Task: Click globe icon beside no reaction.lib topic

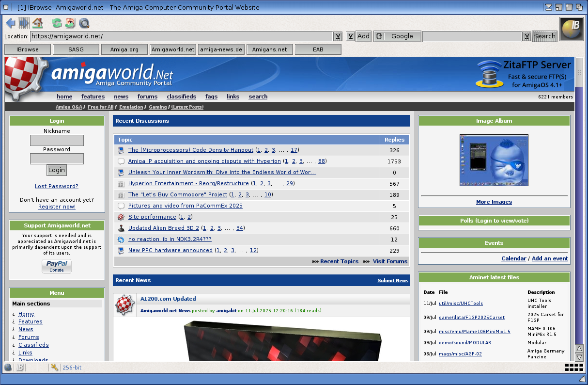Action: coord(121,240)
